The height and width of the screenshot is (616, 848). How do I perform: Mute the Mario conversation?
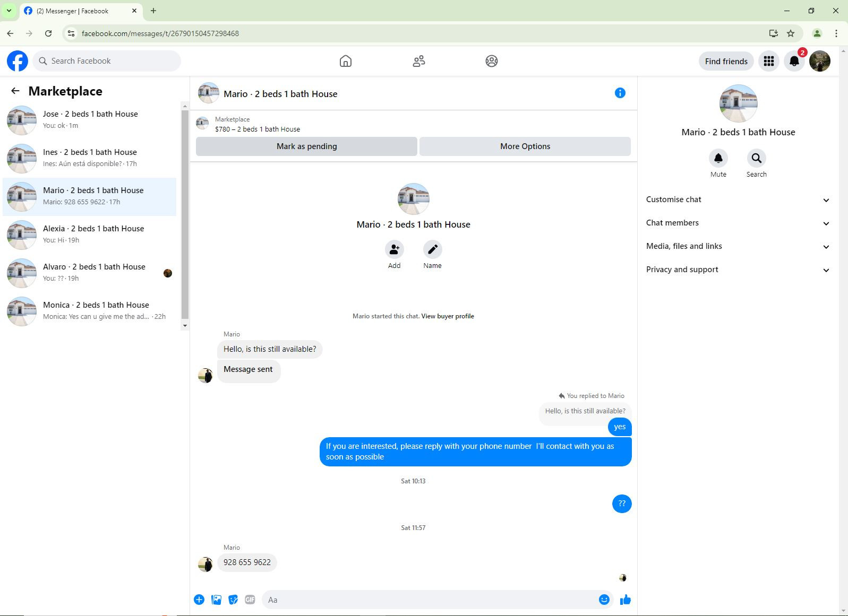point(718,158)
